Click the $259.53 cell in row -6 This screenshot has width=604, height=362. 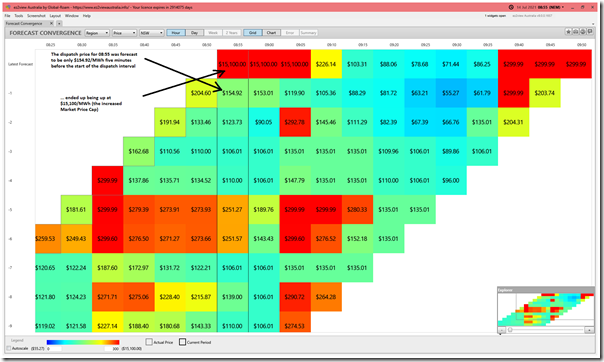pos(48,239)
